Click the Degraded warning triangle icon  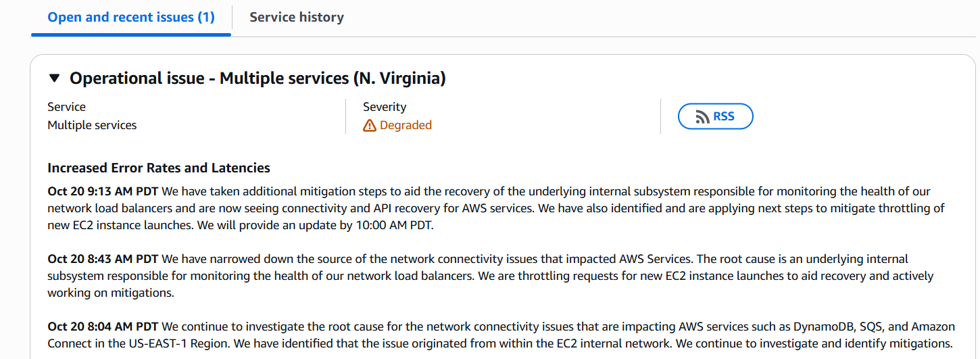(x=370, y=125)
